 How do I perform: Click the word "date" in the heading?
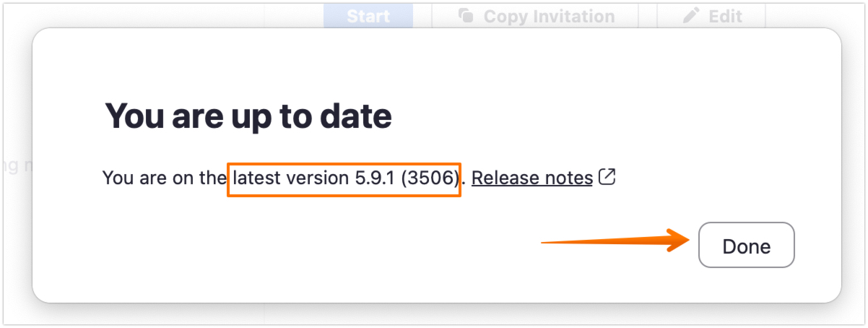pos(357,116)
